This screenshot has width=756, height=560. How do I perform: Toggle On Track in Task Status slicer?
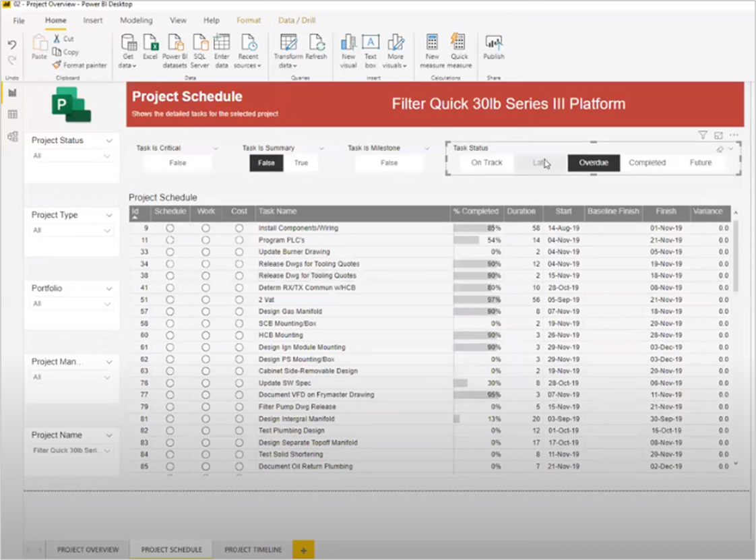point(486,162)
